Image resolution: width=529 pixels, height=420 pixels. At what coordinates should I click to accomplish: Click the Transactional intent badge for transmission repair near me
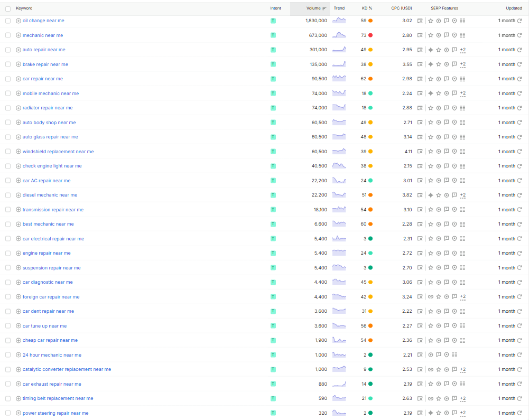[273, 210]
